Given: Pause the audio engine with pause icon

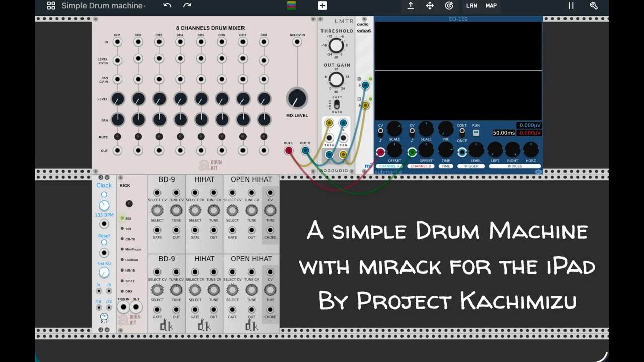Looking at the screenshot, I should [571, 6].
